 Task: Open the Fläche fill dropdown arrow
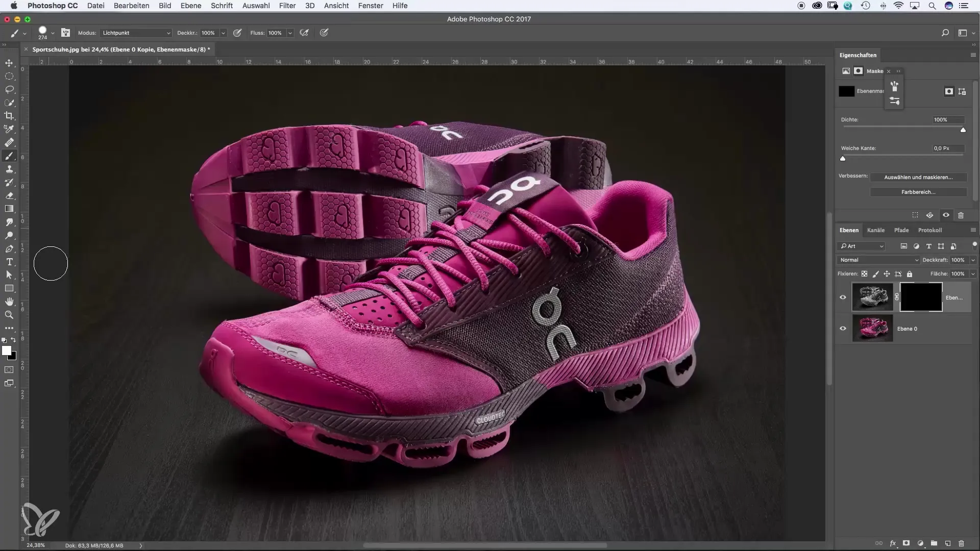[973, 273]
